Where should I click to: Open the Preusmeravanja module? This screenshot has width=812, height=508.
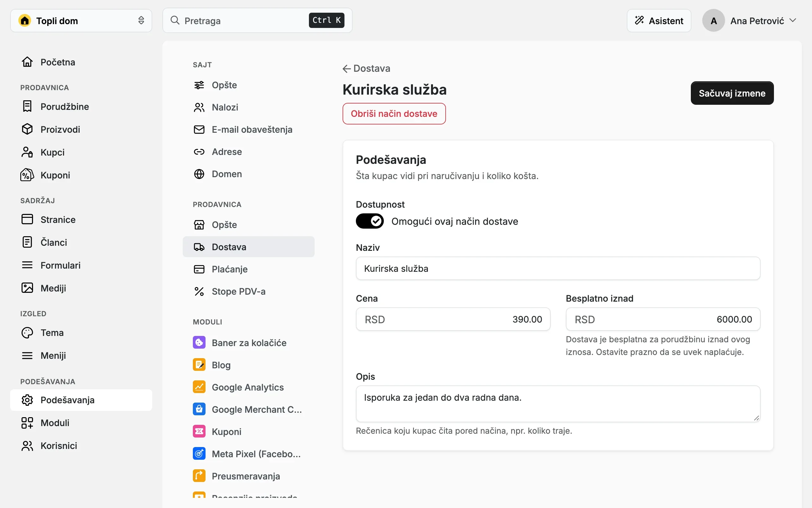coord(249,476)
